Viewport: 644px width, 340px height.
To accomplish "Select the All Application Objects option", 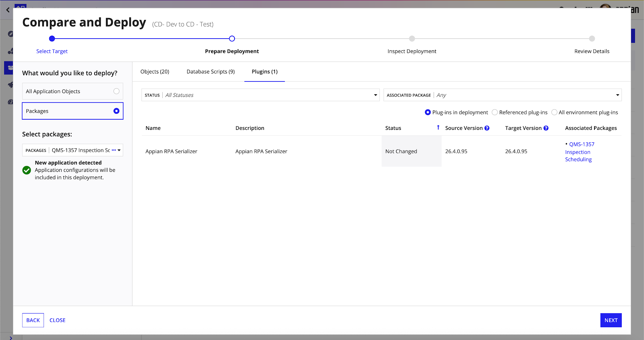I will click(x=73, y=91).
